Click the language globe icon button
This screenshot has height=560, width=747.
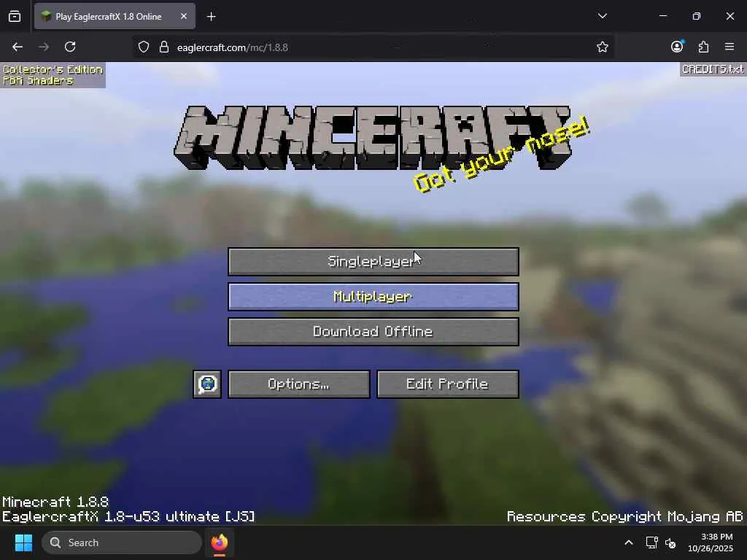click(207, 384)
